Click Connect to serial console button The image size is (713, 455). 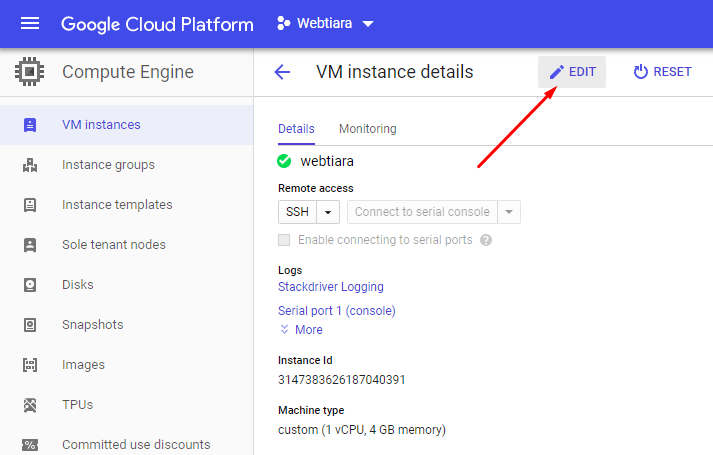[x=422, y=212]
